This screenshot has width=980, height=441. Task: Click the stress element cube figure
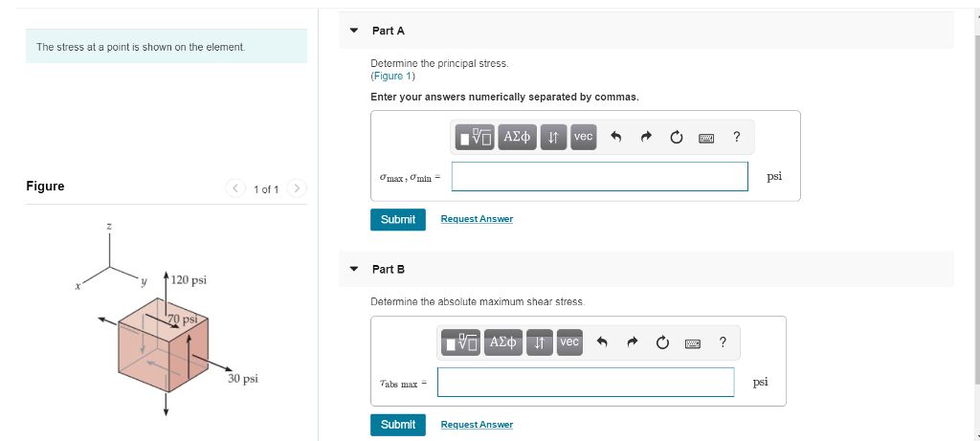[163, 345]
